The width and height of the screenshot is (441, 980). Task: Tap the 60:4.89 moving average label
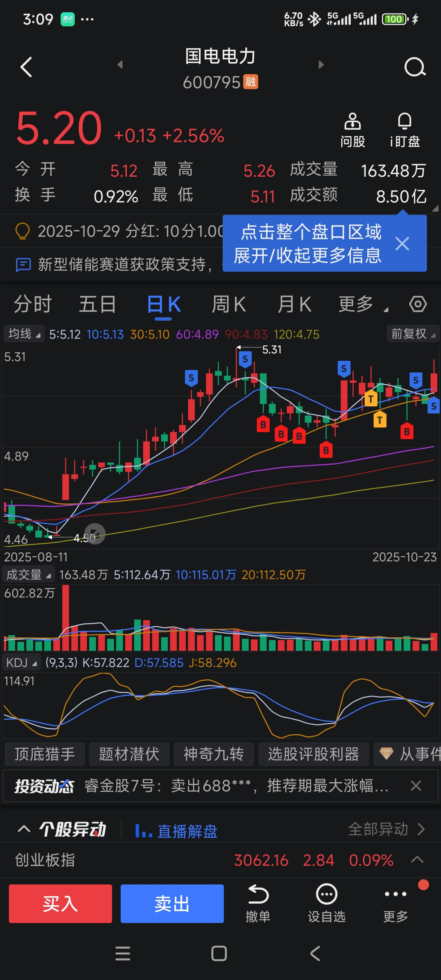[x=197, y=334]
